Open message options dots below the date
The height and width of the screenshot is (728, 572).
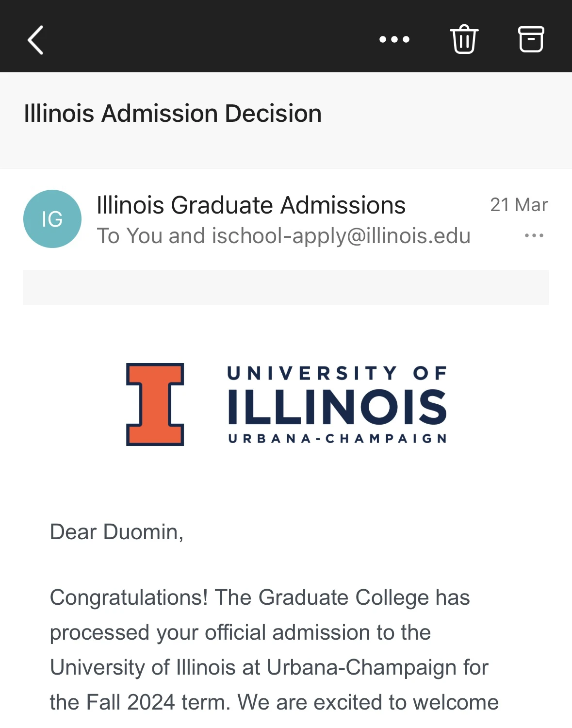click(x=534, y=236)
